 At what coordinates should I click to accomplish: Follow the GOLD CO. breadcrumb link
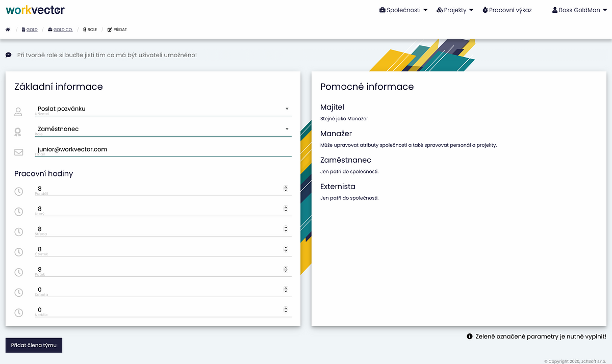[63, 30]
